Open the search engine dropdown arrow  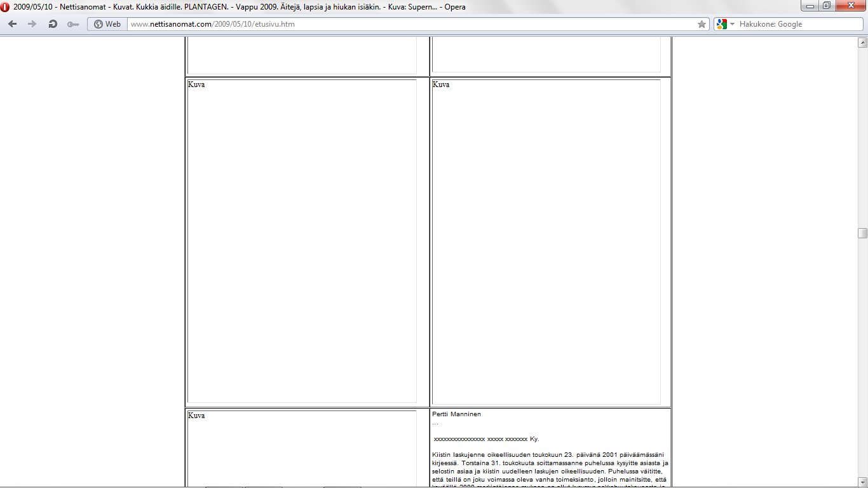732,24
